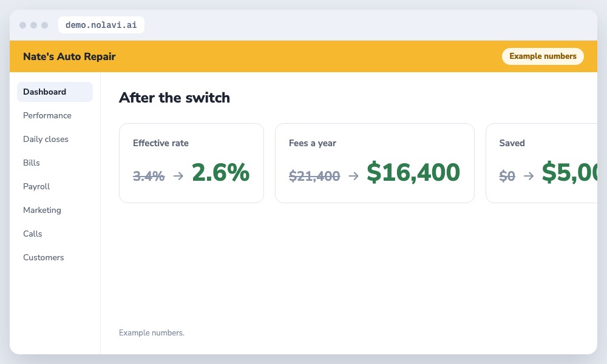Click the After the switch heading

coord(174,98)
